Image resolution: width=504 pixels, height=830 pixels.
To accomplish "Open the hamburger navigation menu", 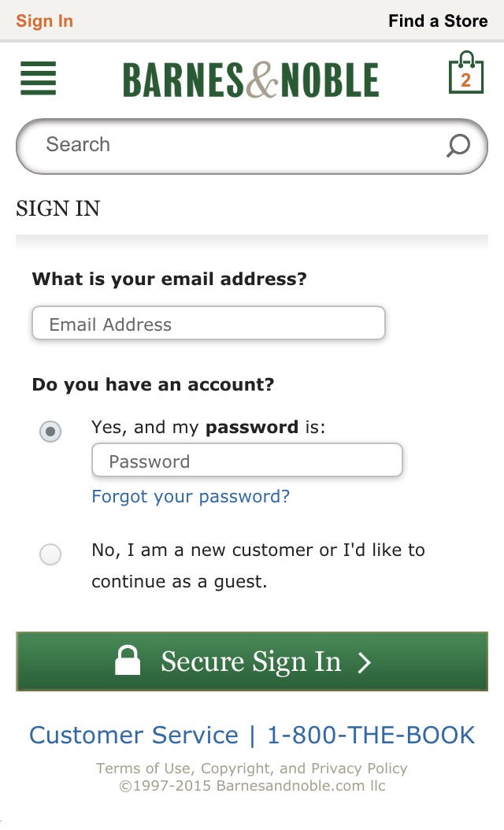I will tap(37, 79).
